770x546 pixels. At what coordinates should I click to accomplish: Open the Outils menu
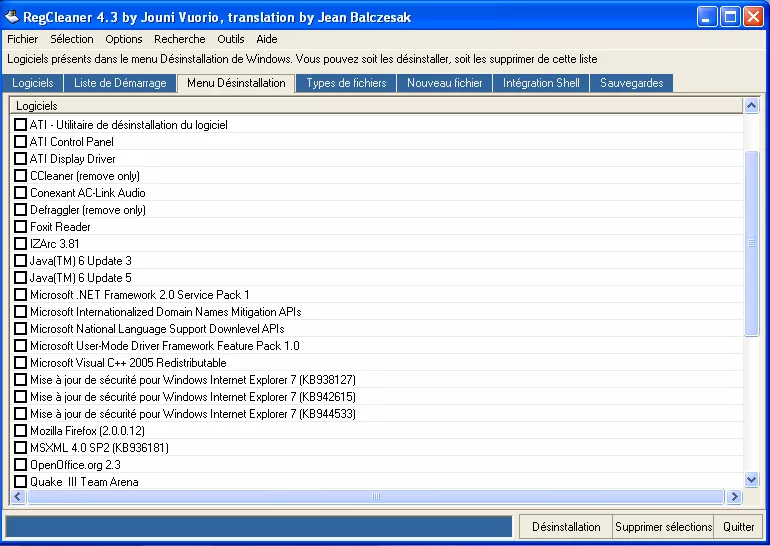(230, 39)
